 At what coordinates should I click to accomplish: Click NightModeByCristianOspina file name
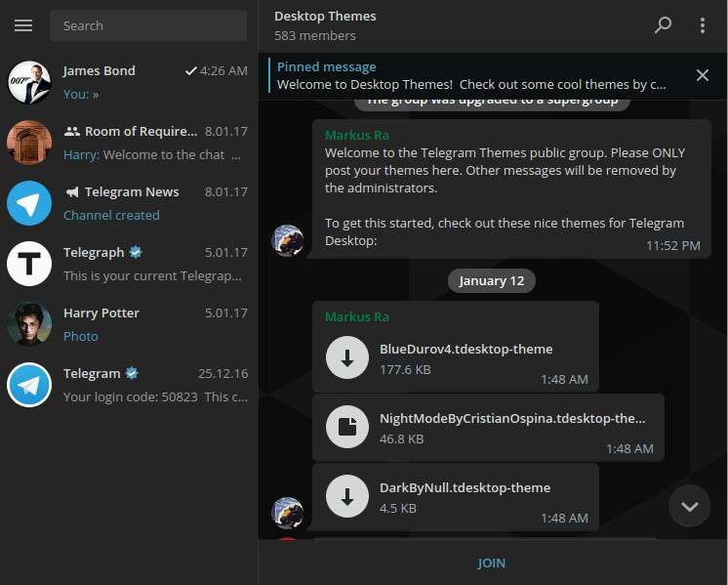coord(512,419)
